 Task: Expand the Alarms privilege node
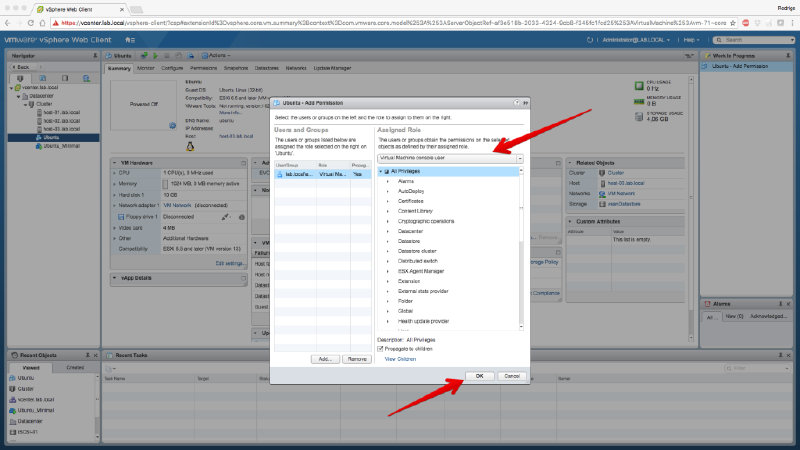click(388, 181)
